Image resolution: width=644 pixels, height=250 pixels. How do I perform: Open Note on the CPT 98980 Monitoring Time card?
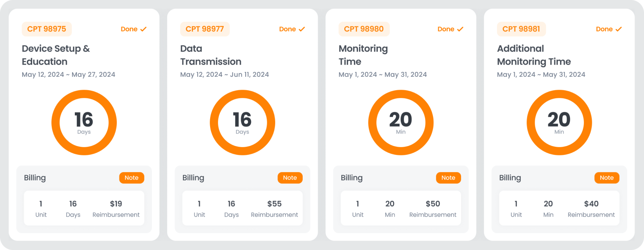pyautogui.click(x=448, y=178)
